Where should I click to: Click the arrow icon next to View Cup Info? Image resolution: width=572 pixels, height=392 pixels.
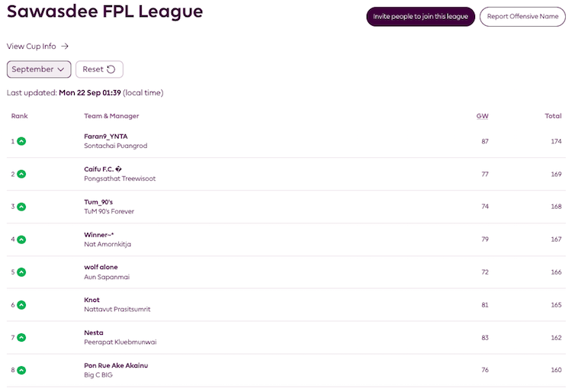[65, 47]
